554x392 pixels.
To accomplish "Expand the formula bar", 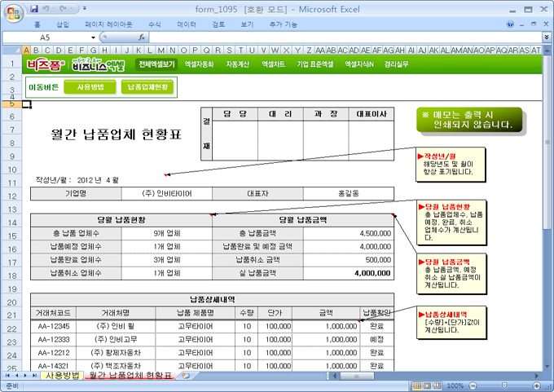I will tap(546, 37).
